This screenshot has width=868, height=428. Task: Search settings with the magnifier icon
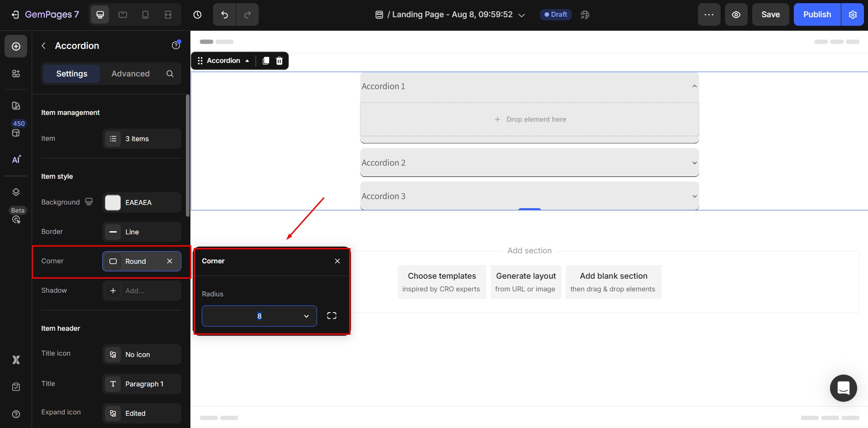tap(170, 74)
